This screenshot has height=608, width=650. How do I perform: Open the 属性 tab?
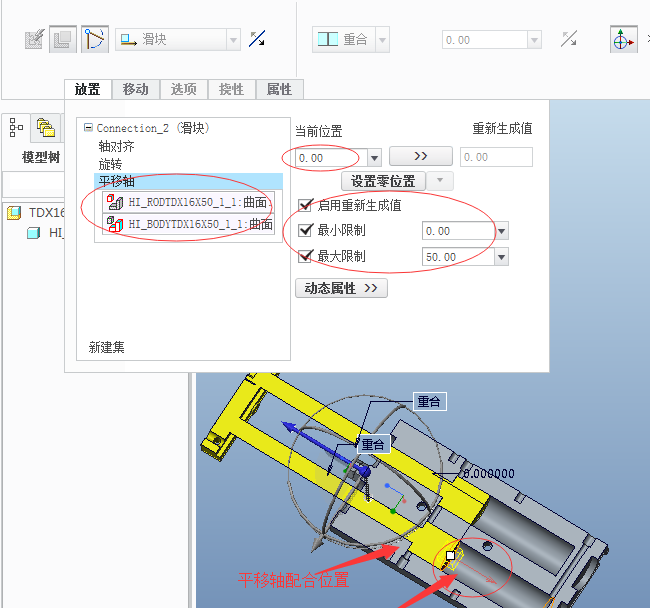click(x=279, y=89)
